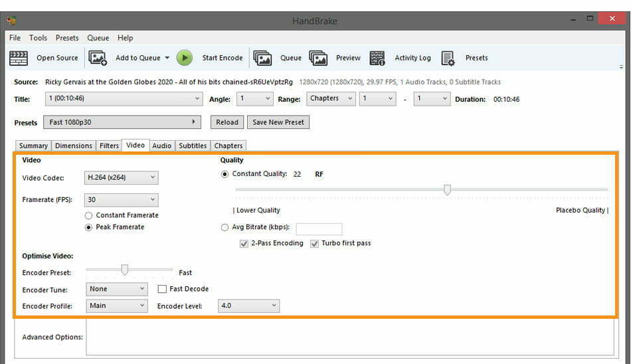
Task: Click the Duration value 00:10:46
Action: 506,100
